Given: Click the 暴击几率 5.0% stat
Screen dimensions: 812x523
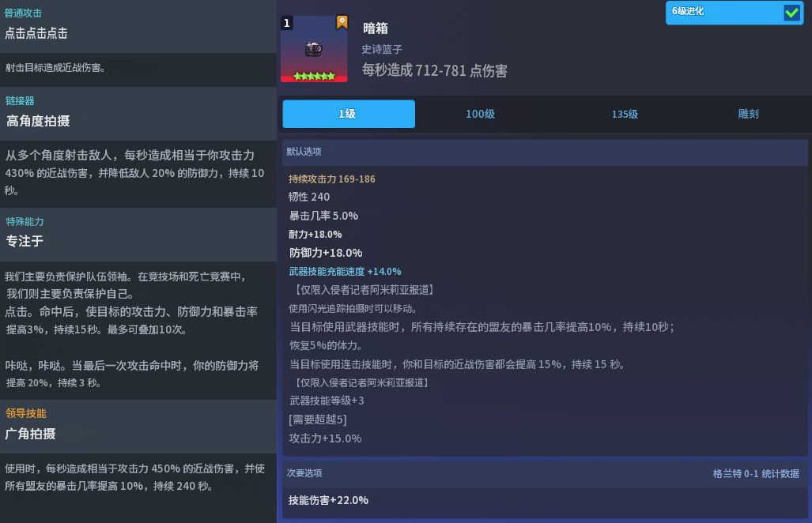Looking at the screenshot, I should (x=323, y=216).
